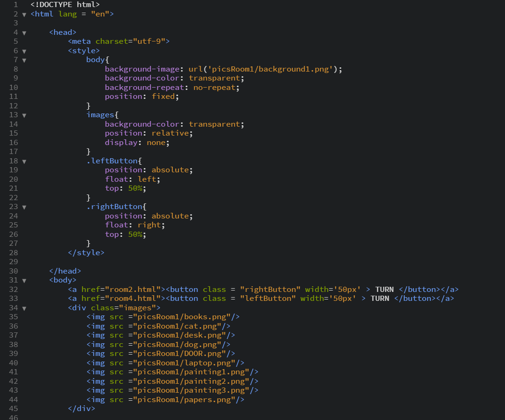The width and height of the screenshot is (505, 420).
Task: Collapse the style block fold arrow
Action: [24, 50]
